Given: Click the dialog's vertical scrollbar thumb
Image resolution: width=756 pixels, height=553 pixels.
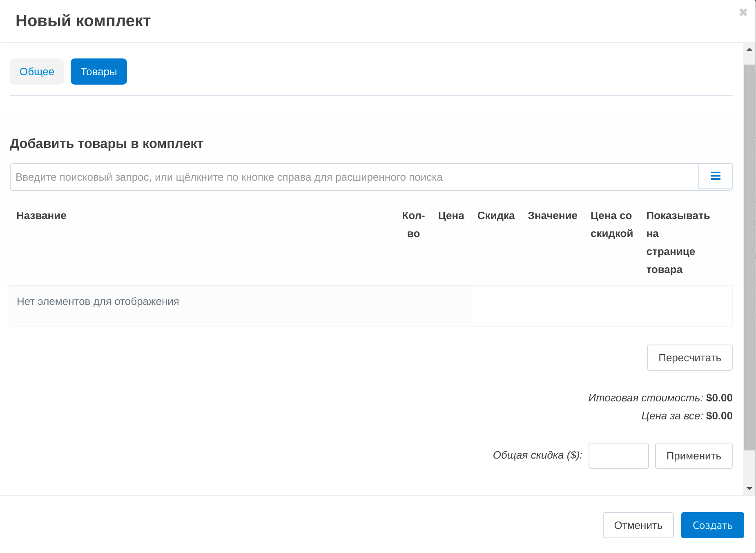Looking at the screenshot, I should point(749,257).
